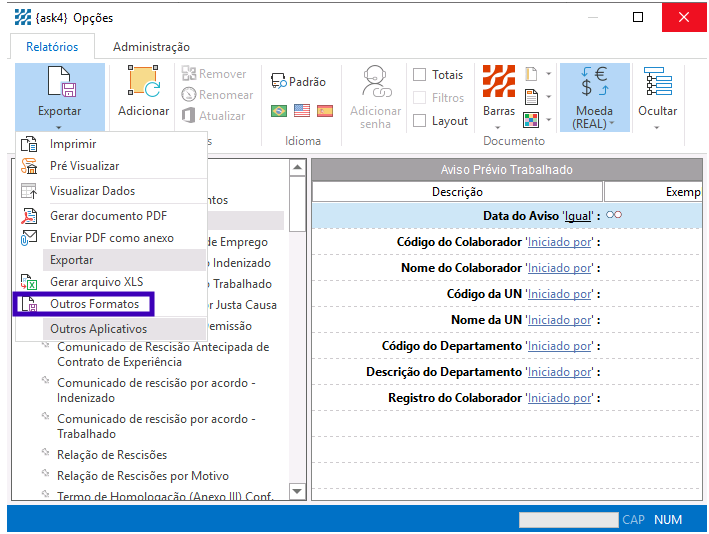Click report list scrollbar down arrow
Image resolution: width=709 pixels, height=534 pixels.
point(297,491)
